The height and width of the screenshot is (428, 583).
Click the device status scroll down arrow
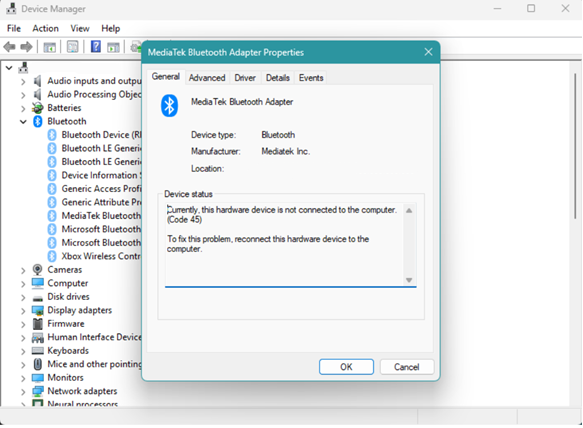click(x=409, y=280)
